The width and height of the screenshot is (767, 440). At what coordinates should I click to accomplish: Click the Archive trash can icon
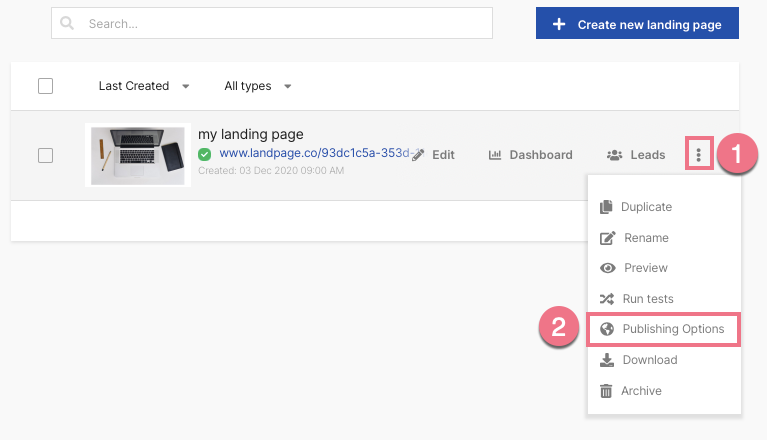606,391
